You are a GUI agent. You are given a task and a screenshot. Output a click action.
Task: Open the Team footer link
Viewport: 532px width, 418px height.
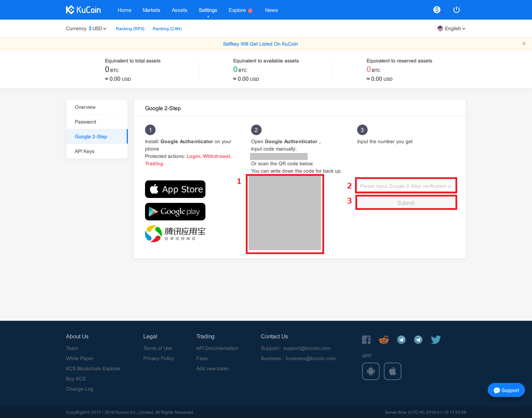pos(72,348)
